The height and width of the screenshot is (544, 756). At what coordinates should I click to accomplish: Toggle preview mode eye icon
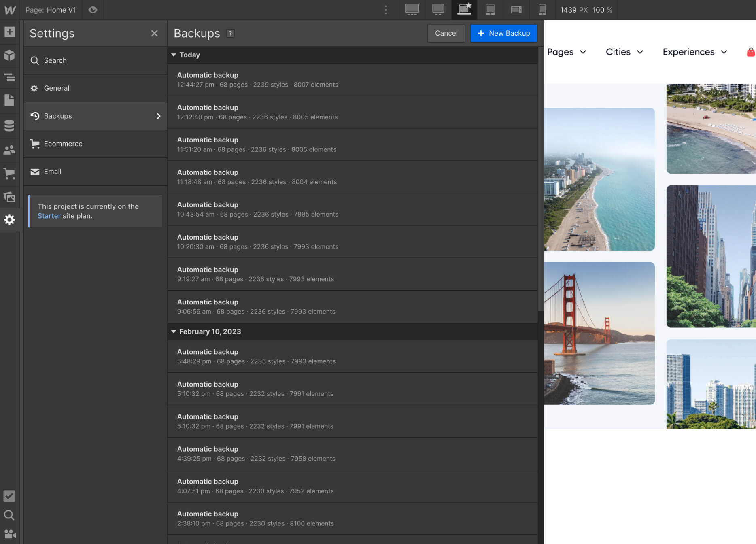coord(93,10)
